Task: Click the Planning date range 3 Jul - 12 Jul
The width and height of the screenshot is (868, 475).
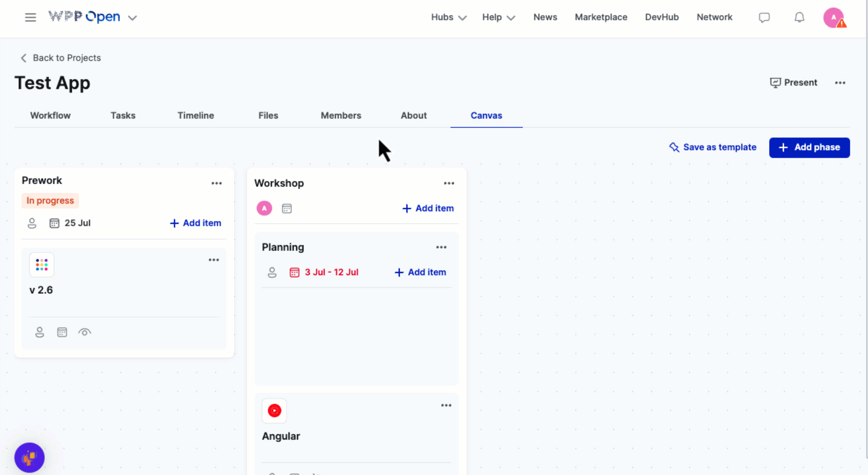Action: click(x=331, y=272)
